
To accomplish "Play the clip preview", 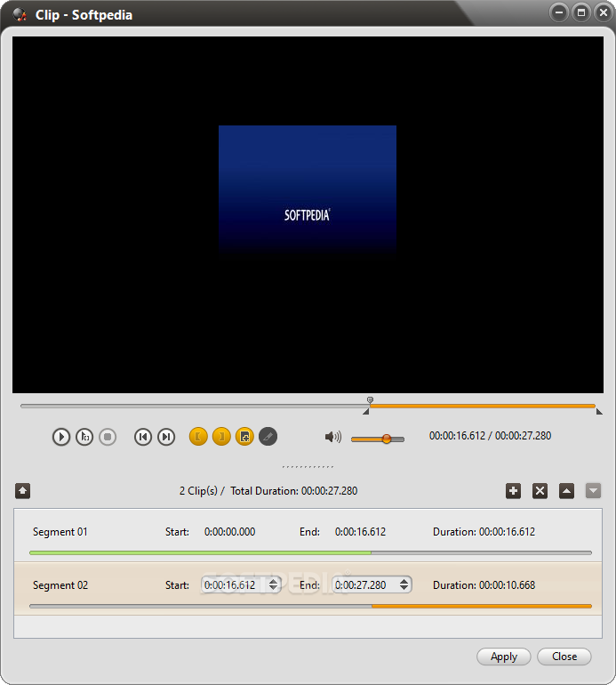I will tap(61, 437).
